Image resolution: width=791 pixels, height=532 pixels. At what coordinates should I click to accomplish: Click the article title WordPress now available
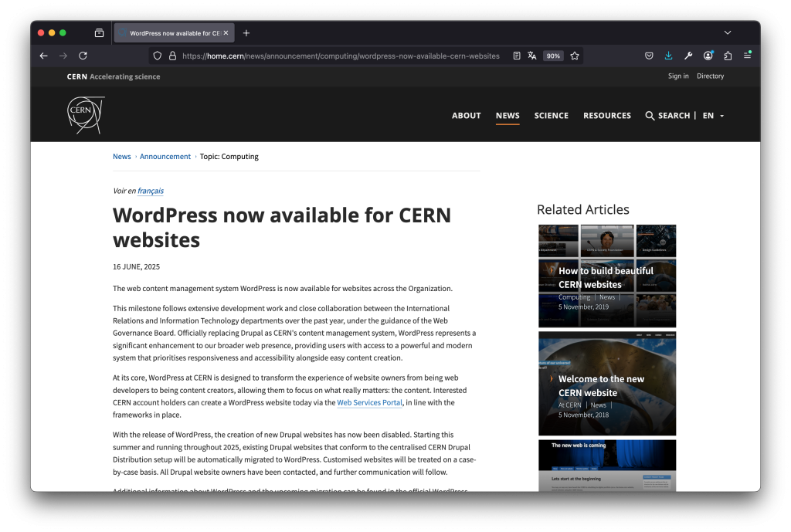(x=281, y=228)
